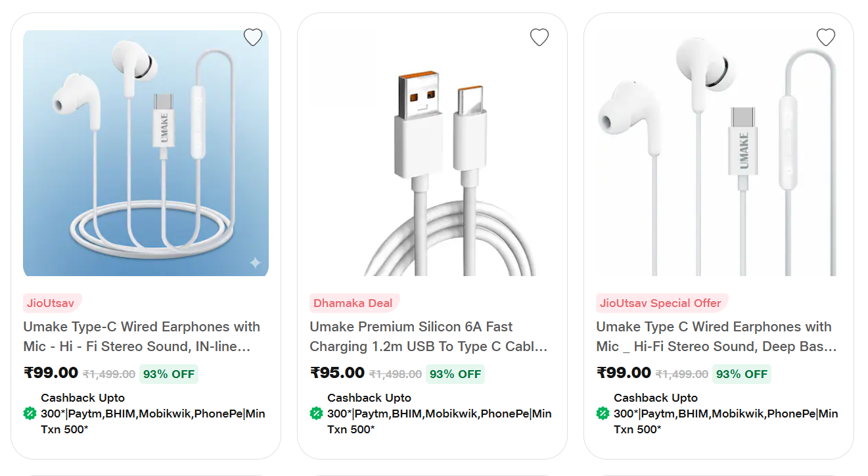Click the JioUtsav tag on first card
Screen dimensions: 868x476
pos(52,303)
